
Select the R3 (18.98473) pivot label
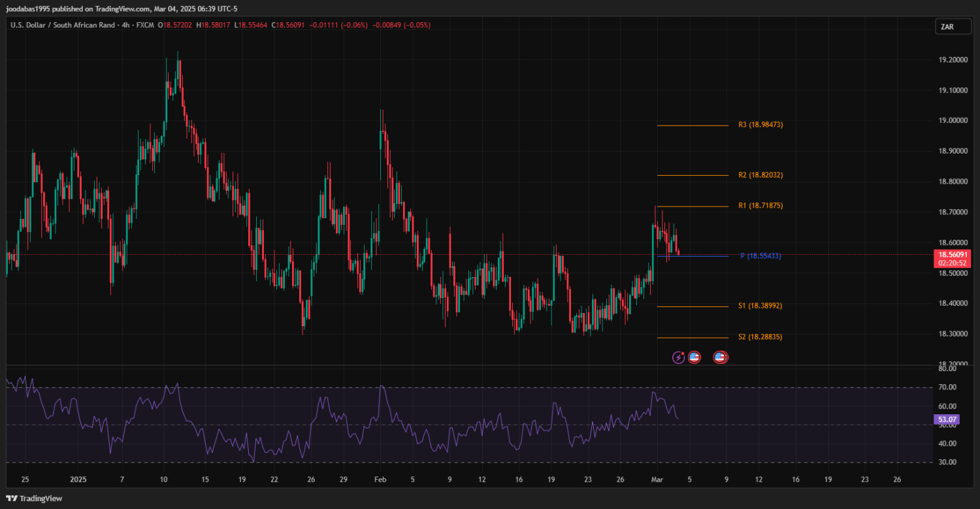[760, 125]
